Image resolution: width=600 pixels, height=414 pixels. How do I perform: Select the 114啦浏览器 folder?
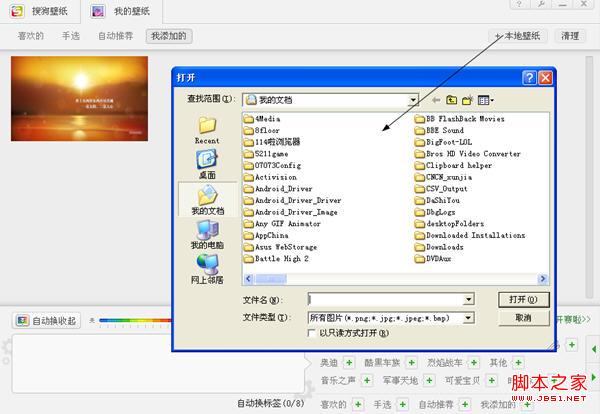[272, 142]
